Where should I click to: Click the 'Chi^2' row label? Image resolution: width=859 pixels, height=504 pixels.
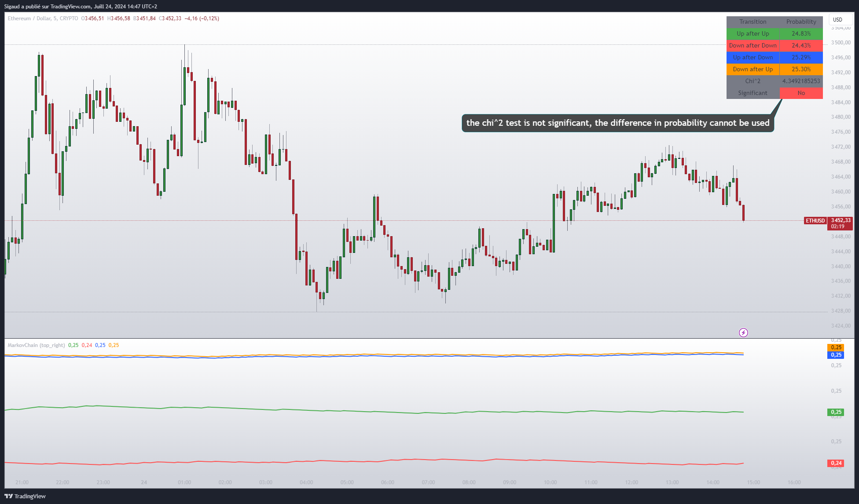pyautogui.click(x=753, y=81)
